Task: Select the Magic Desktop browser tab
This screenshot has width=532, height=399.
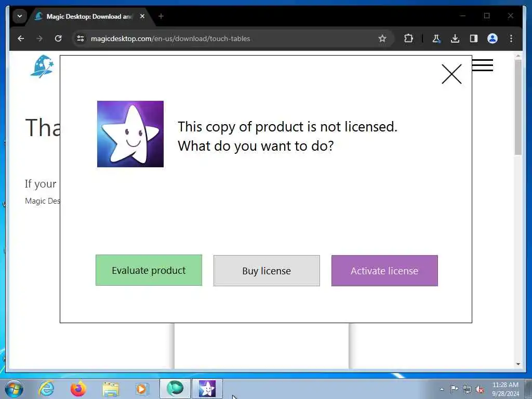Action: tap(90, 16)
